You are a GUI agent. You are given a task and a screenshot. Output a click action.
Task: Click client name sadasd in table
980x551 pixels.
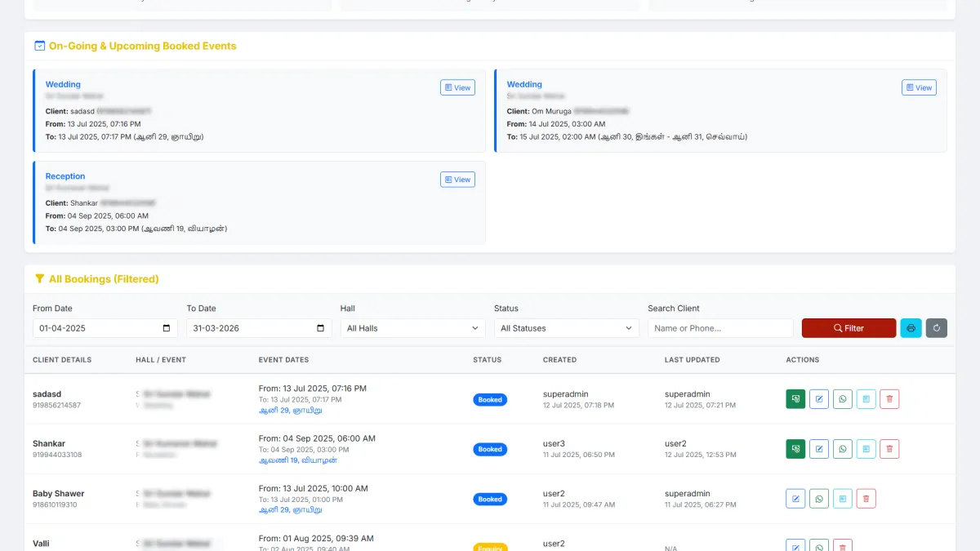(x=47, y=393)
